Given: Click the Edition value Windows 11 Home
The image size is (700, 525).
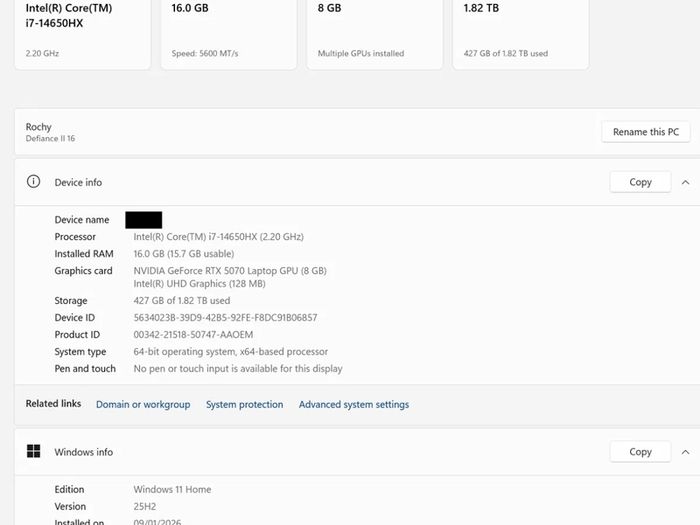Looking at the screenshot, I should (x=172, y=490).
